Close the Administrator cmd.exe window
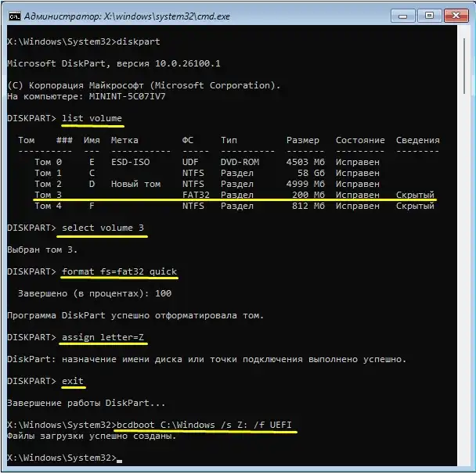This screenshot has height=474, width=476. point(456,16)
